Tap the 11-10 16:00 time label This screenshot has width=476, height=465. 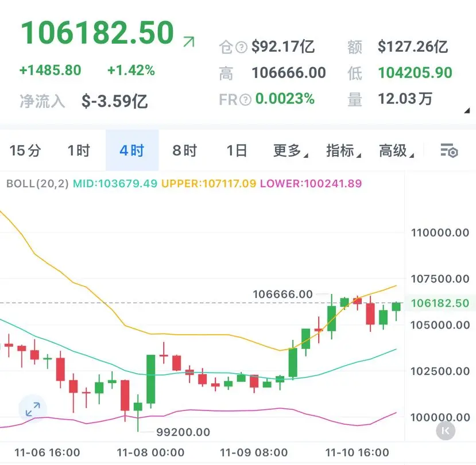[x=357, y=452]
